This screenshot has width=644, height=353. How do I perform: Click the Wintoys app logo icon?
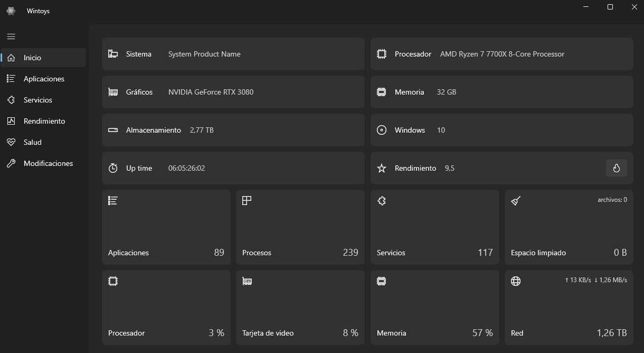click(11, 11)
